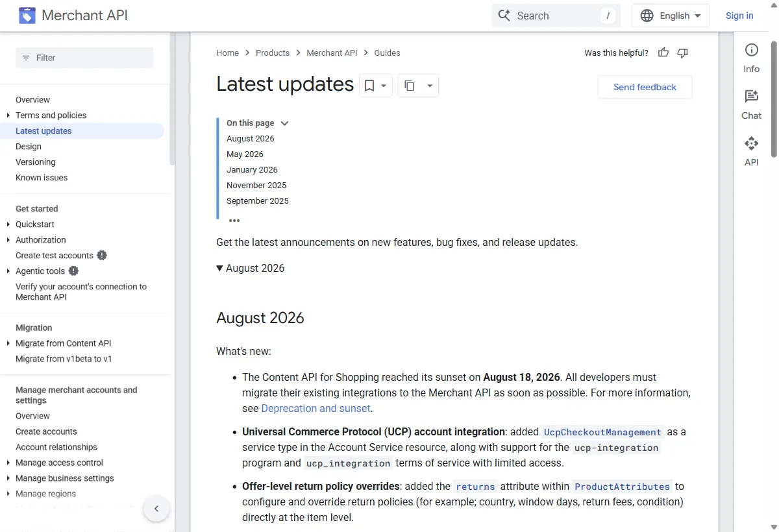
Task: Click the Merchant API header title
Action: (x=84, y=16)
